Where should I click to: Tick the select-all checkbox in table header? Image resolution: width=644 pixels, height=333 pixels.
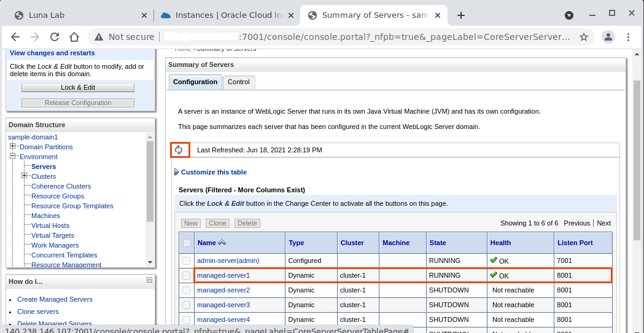point(187,243)
